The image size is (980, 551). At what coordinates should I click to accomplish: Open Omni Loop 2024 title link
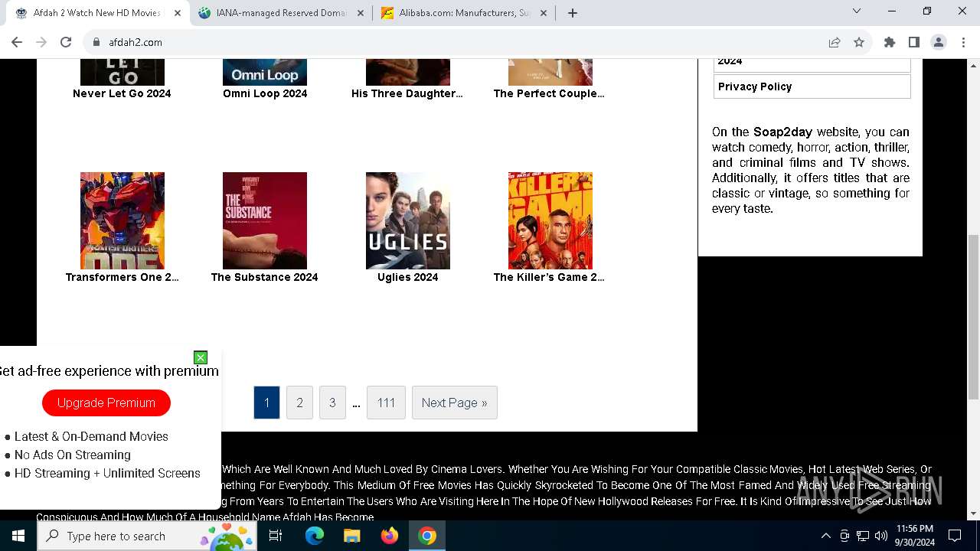point(265,93)
